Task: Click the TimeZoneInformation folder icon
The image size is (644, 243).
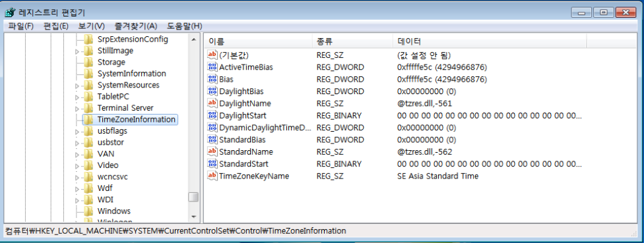Action: pos(88,120)
